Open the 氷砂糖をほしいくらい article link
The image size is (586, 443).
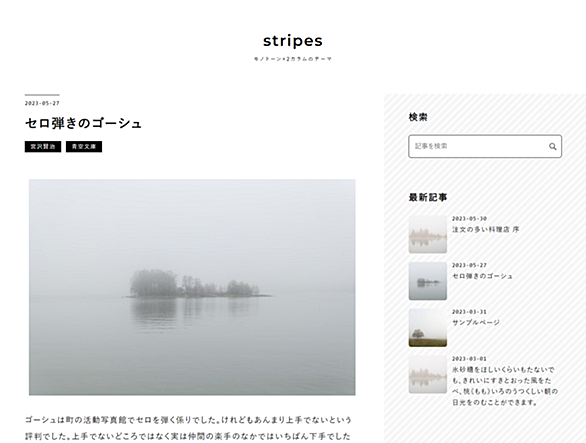505,386
